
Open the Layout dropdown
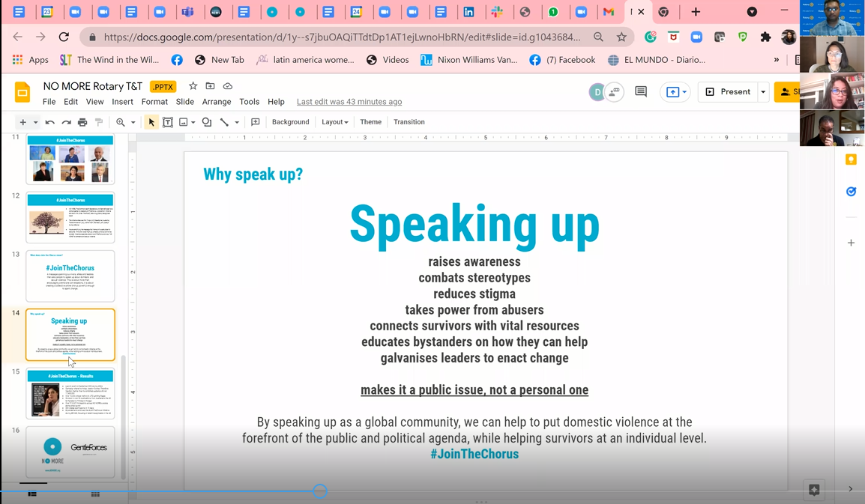coord(334,122)
